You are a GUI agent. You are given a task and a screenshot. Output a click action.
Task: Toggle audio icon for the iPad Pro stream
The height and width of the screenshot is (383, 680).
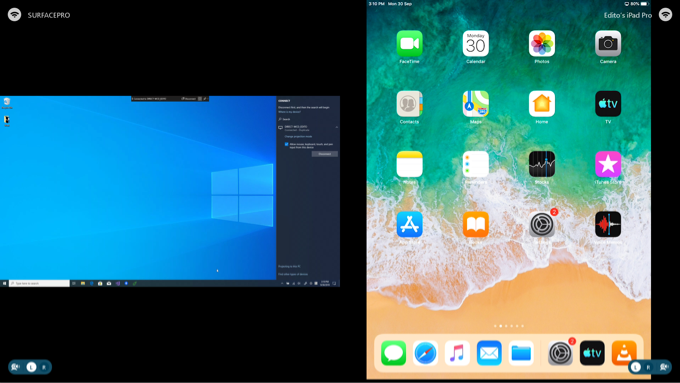click(664, 367)
